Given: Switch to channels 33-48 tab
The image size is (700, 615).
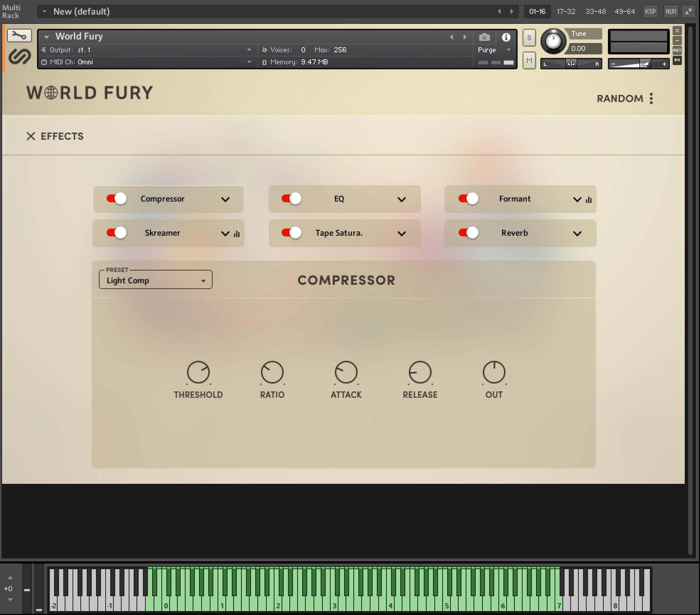Looking at the screenshot, I should (595, 11).
